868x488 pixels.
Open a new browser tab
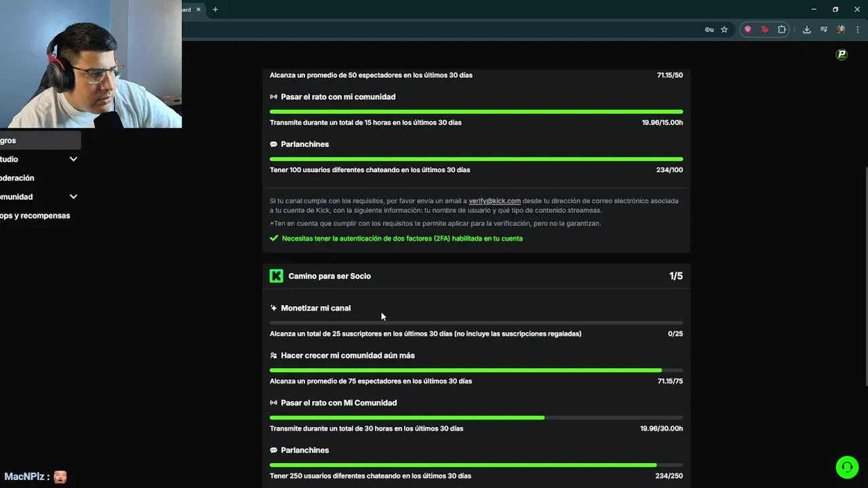click(x=215, y=9)
